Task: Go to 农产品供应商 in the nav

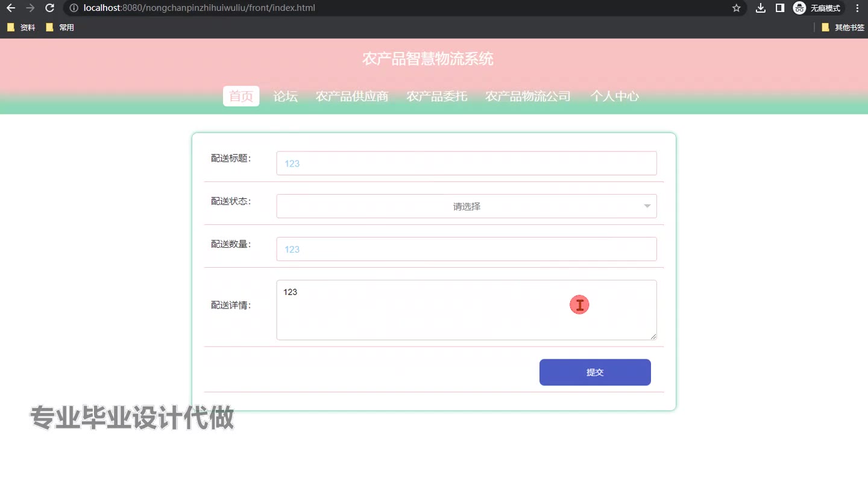Action: coord(352,96)
